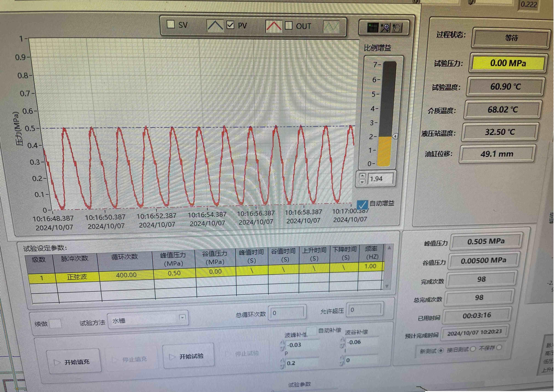Click the PV red line plot sample
This screenshot has height=392, width=559.
[x=274, y=26]
